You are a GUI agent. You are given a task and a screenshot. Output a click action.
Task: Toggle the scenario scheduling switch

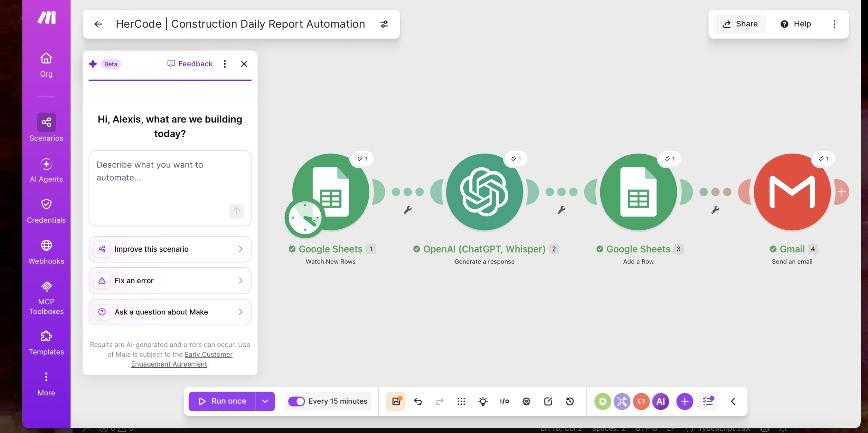coord(296,401)
